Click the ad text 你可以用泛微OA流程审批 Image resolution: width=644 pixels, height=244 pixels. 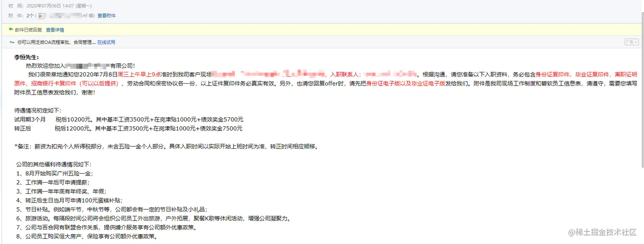pos(55,42)
